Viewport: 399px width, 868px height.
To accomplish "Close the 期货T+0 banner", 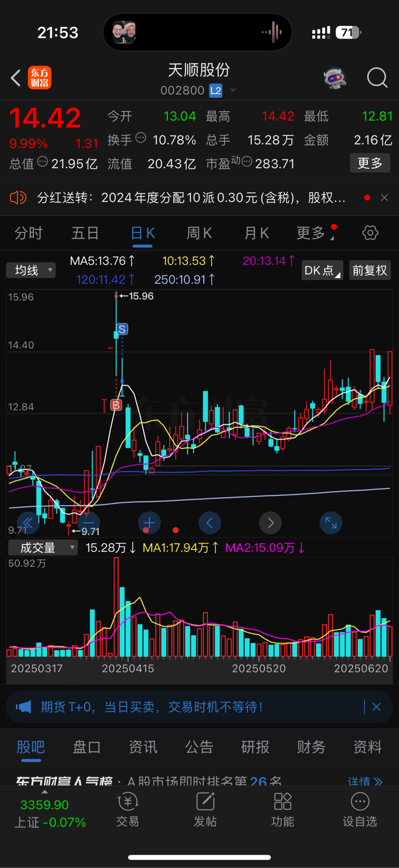I will point(377,707).
